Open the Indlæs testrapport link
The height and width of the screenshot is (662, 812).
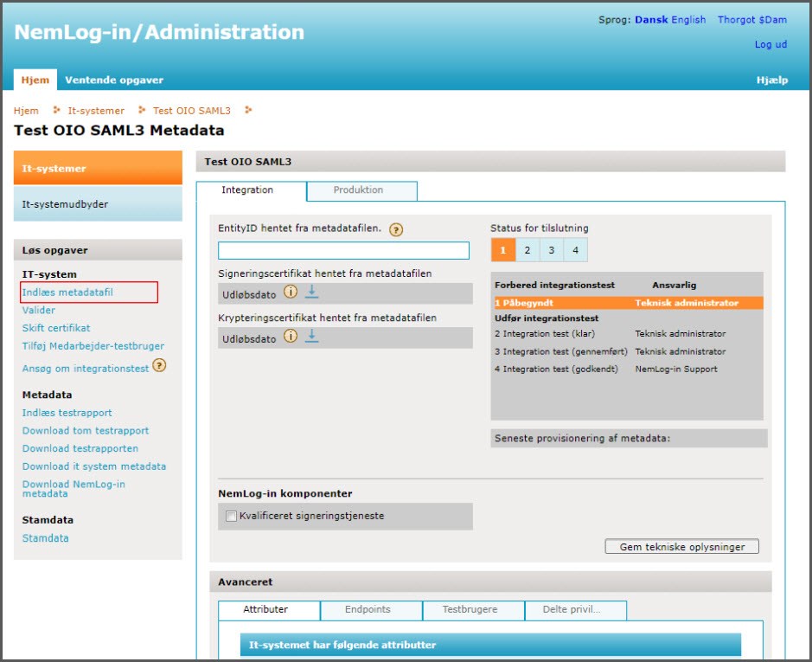click(67, 413)
